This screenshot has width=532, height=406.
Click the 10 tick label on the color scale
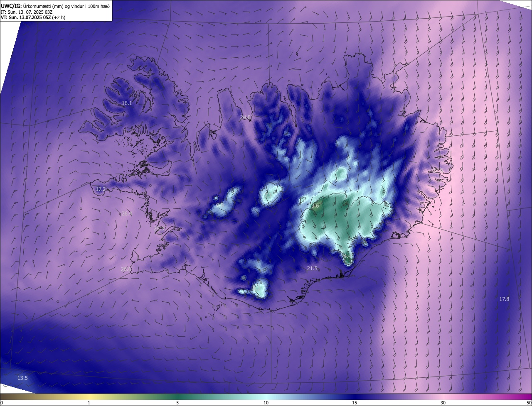pyautogui.click(x=266, y=403)
